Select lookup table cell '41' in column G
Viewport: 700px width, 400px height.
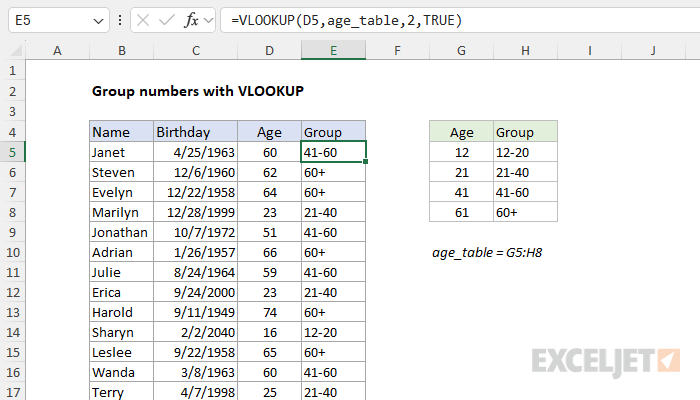point(461,192)
